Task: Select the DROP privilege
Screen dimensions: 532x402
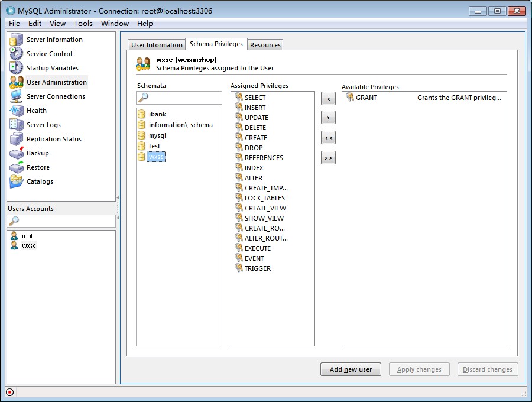Action: [x=254, y=148]
